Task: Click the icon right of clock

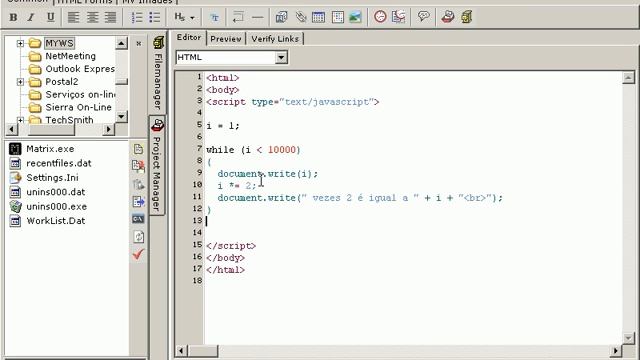Action: click(x=399, y=17)
